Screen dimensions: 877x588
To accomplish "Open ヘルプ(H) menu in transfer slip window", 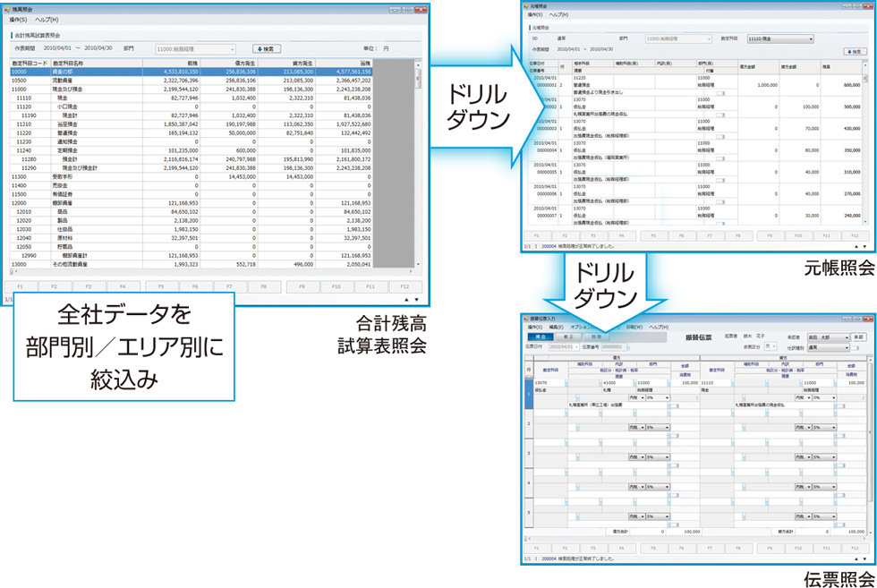I will click(x=659, y=328).
